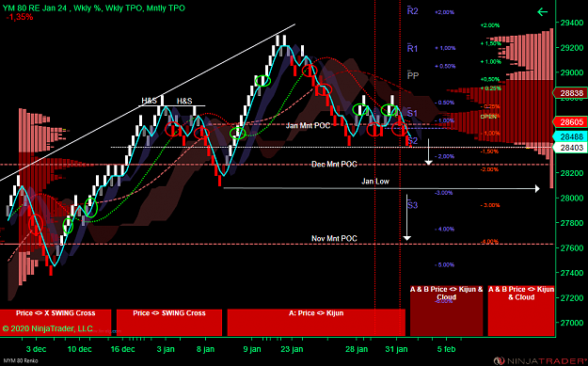This screenshot has height=366, width=588.
Task: Open the 'A: Price <> Kijun' box
Action: [x=316, y=323]
